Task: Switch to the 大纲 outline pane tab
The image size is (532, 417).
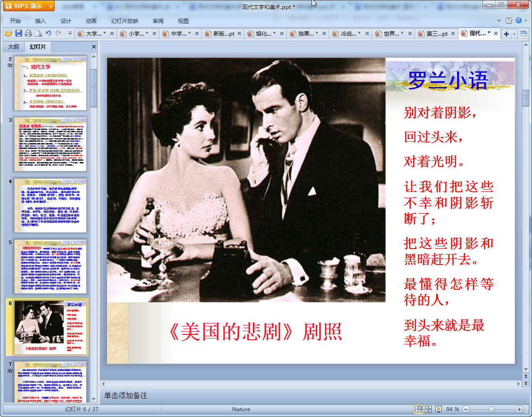Action: (14, 47)
